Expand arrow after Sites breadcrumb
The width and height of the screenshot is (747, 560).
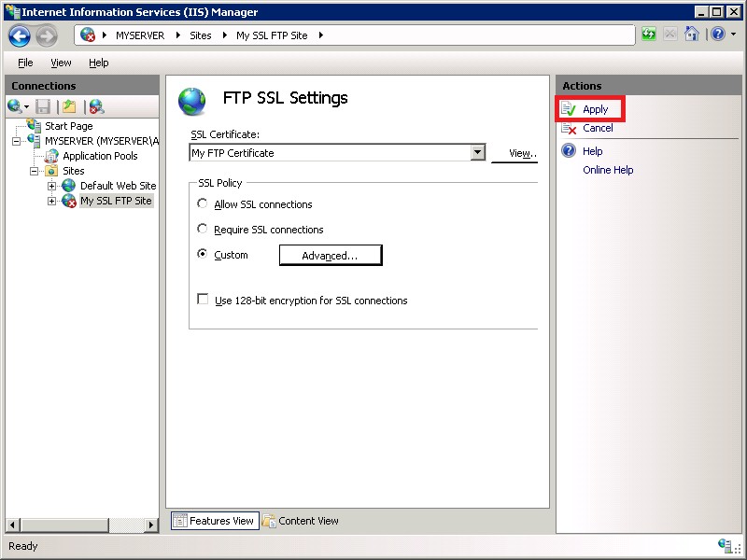point(225,35)
